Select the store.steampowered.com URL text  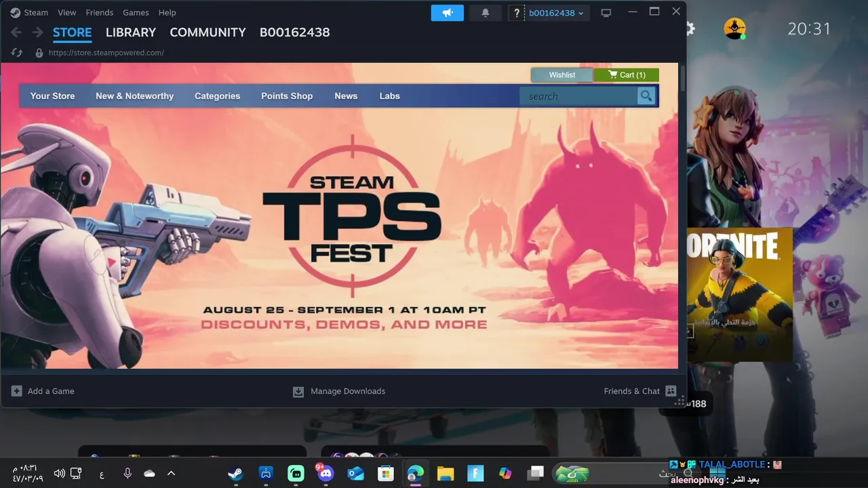(x=106, y=52)
